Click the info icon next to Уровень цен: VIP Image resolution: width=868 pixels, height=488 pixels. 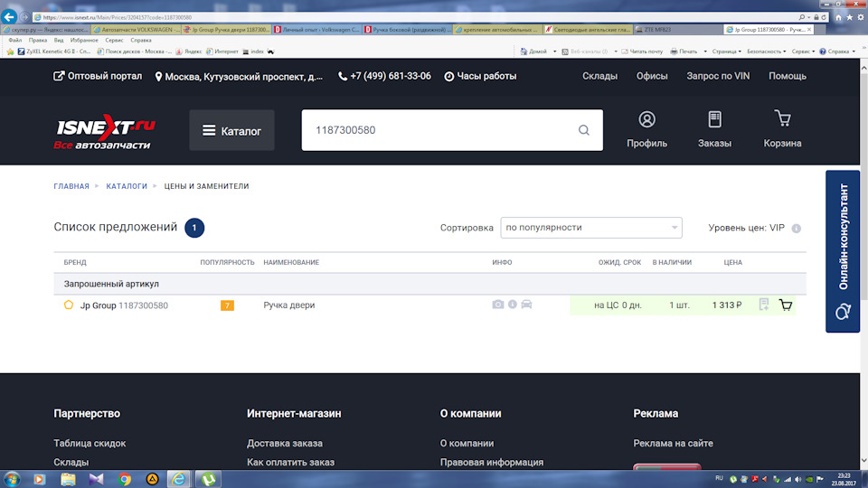click(797, 229)
